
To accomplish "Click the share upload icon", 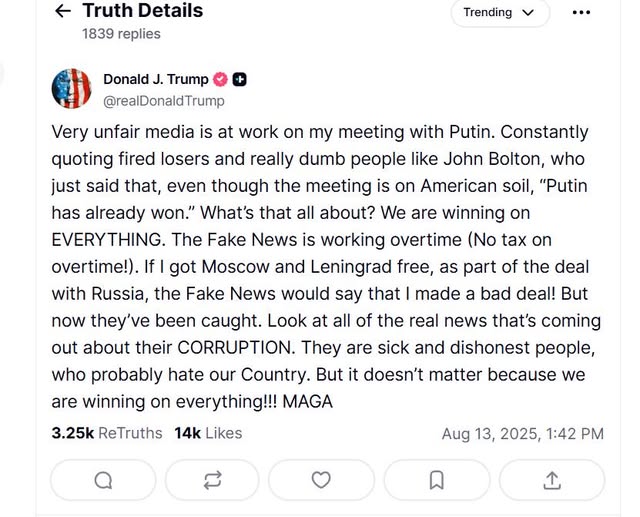I will tap(551, 480).
